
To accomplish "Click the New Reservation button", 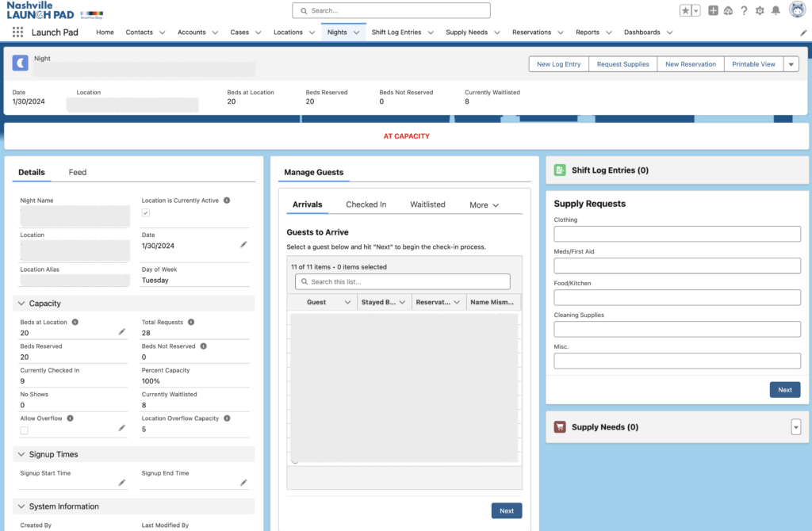I will (x=691, y=64).
